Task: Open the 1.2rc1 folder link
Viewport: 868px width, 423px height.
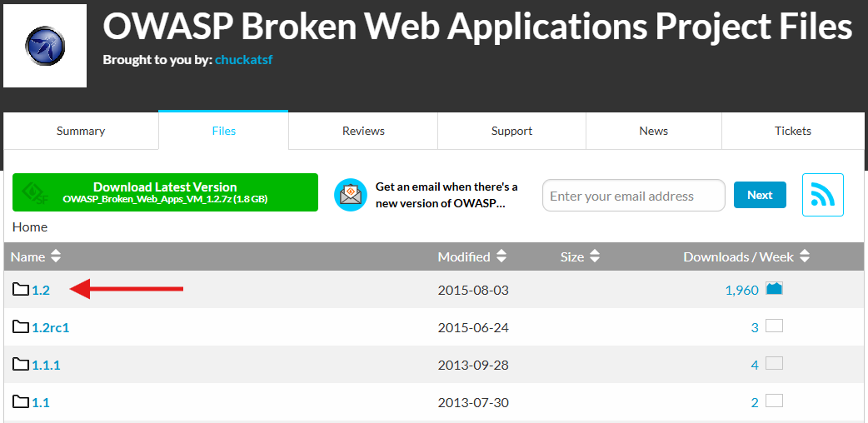Action: tap(50, 327)
